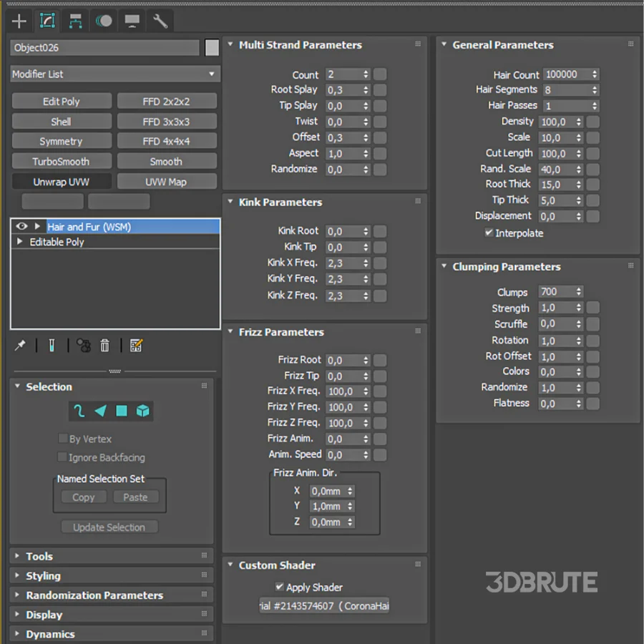The width and height of the screenshot is (644, 644).
Task: Toggle Show End Result icon
Action: click(52, 346)
